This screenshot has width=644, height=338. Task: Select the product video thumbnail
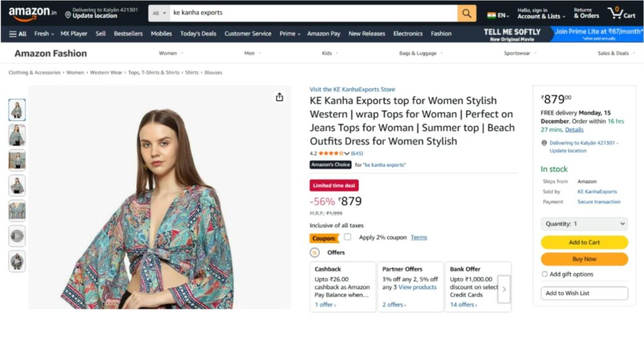[17, 235]
